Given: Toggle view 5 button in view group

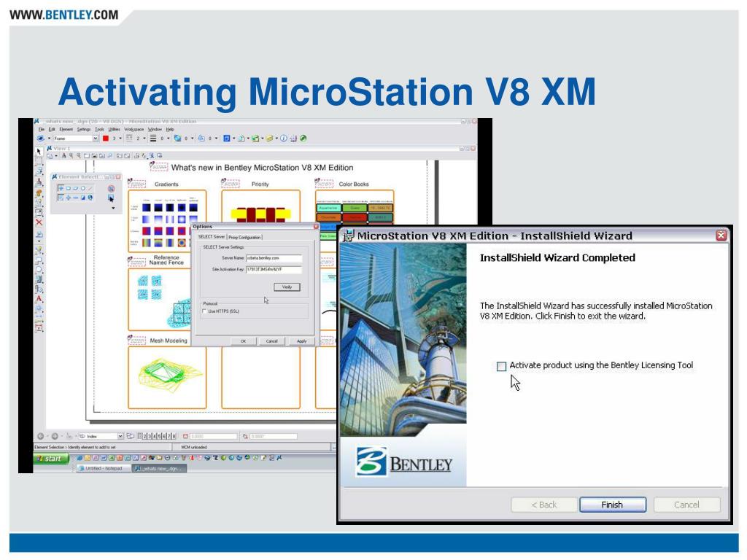Looking at the screenshot, I should (x=160, y=436).
